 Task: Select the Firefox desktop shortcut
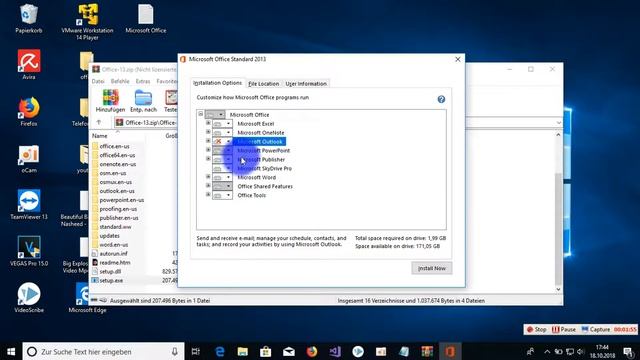pos(29,111)
